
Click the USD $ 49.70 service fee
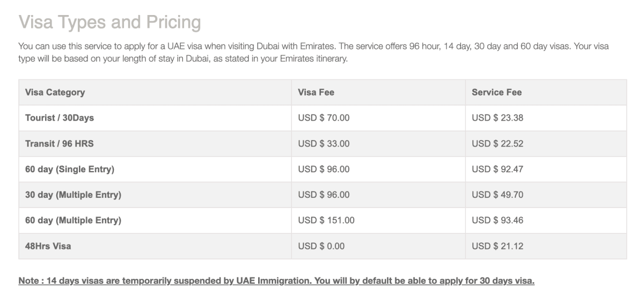[497, 195]
